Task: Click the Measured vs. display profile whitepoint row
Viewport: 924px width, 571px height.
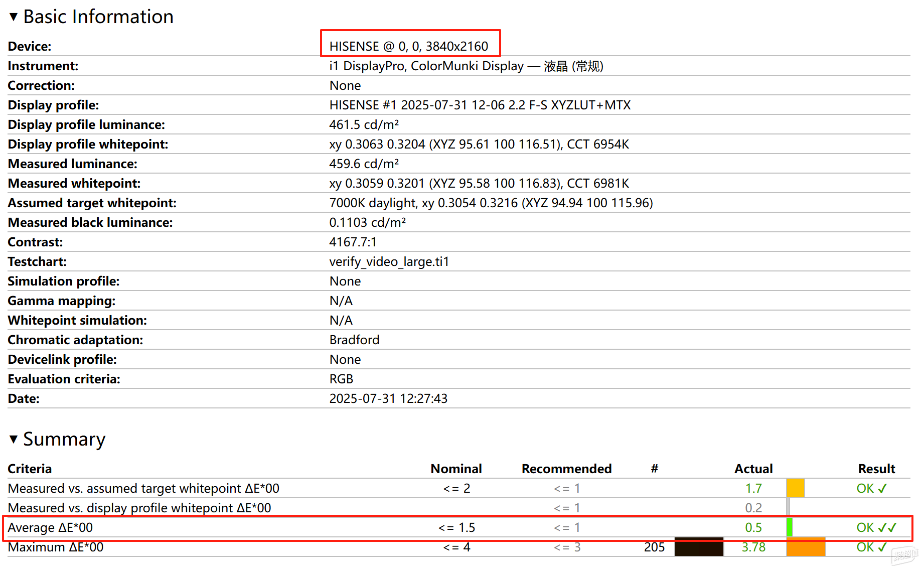Action: click(139, 508)
